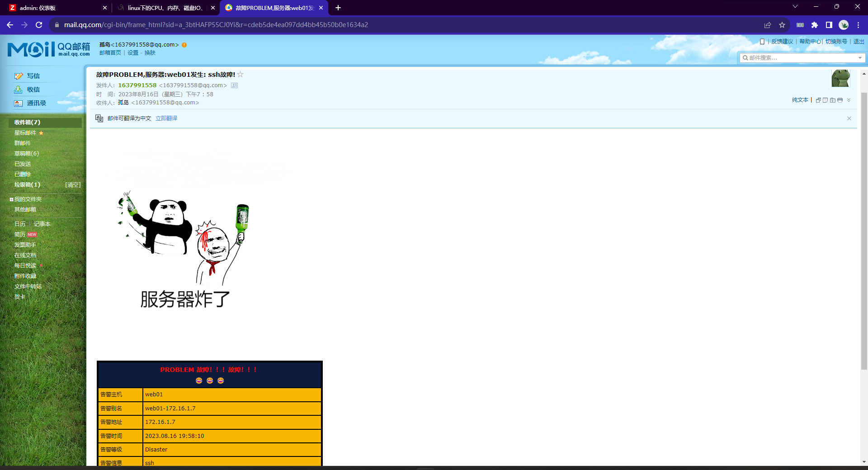Expand more mail header options chevron
868x470 pixels.
[849, 100]
